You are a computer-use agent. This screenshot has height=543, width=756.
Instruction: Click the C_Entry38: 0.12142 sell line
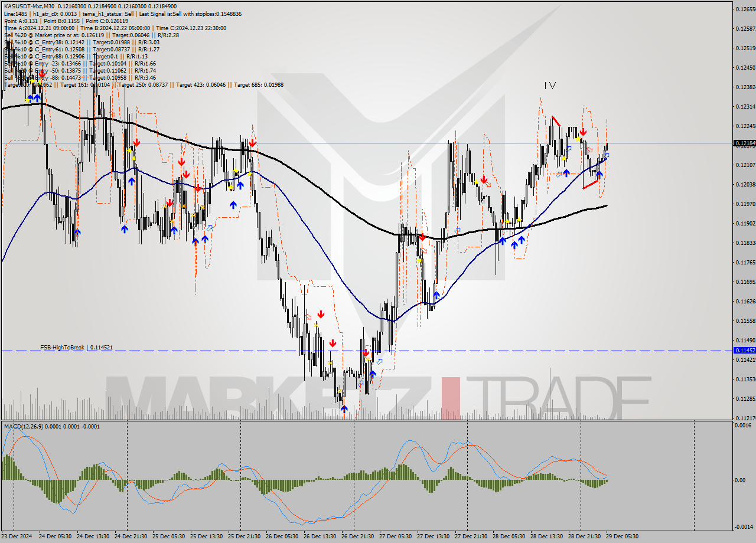coord(82,42)
